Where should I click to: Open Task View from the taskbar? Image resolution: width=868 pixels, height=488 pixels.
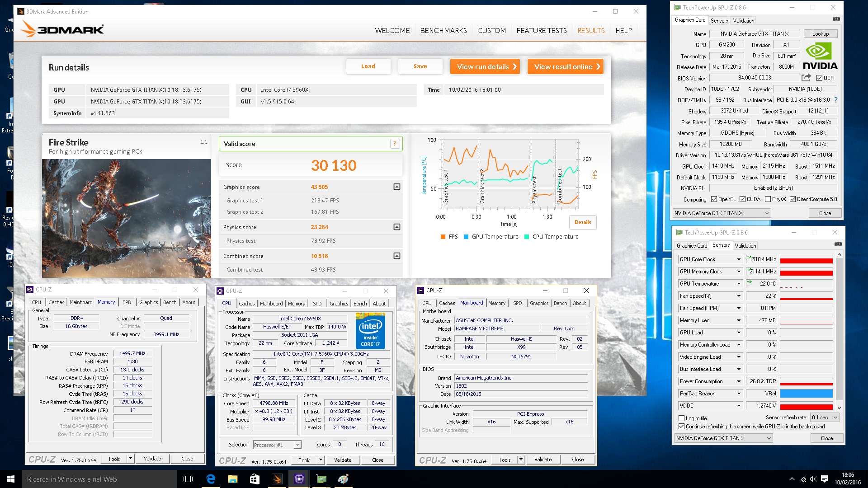point(188,479)
